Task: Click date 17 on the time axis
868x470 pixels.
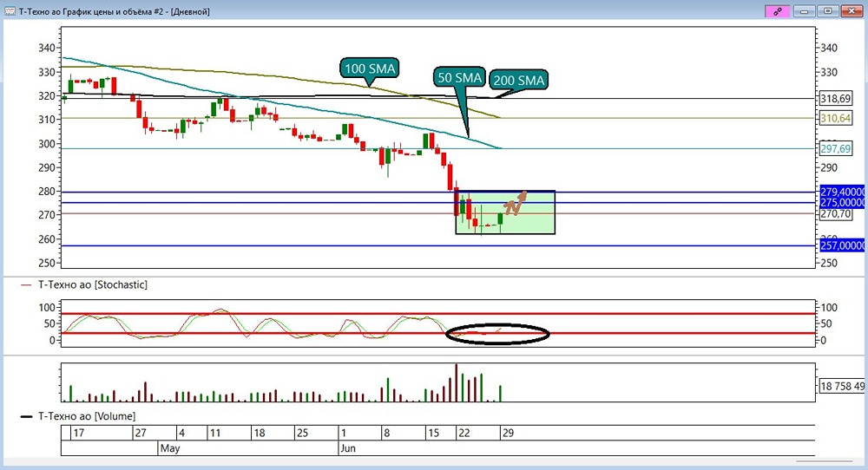Action: pyautogui.click(x=79, y=433)
